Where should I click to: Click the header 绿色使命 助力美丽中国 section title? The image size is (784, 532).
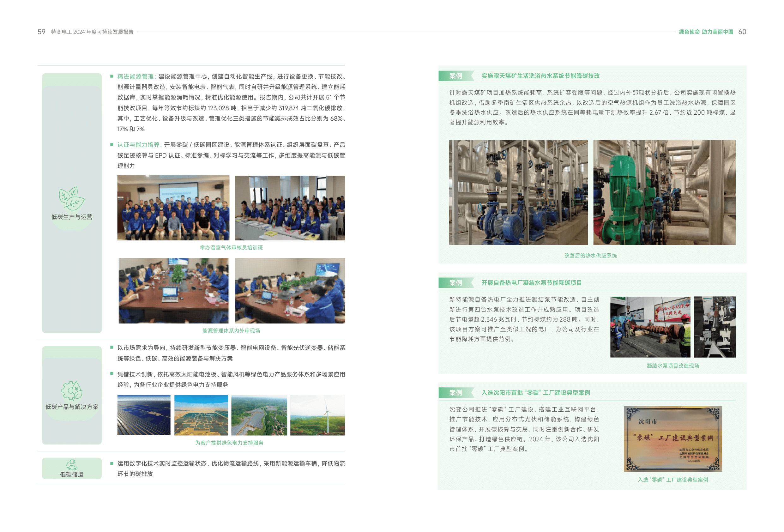pos(706,32)
